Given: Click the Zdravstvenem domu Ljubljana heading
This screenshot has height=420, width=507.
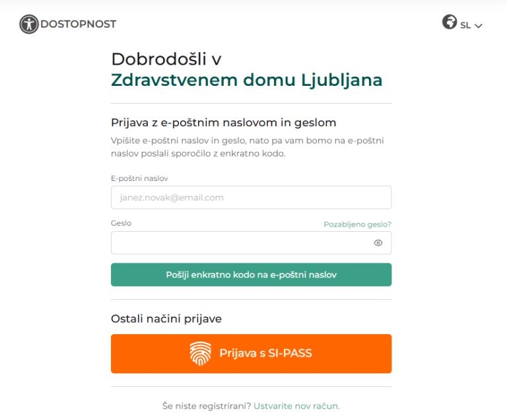Looking at the screenshot, I should tap(246, 81).
